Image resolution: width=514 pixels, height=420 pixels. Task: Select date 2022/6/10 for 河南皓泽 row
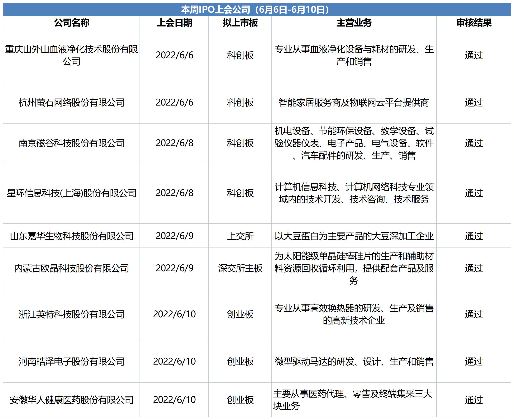[x=174, y=361]
